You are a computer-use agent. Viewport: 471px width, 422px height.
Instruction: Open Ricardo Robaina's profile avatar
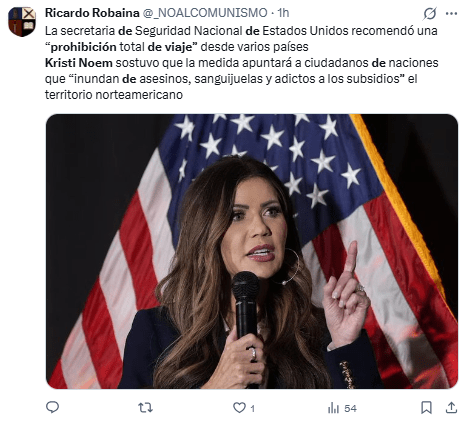pos(22,22)
